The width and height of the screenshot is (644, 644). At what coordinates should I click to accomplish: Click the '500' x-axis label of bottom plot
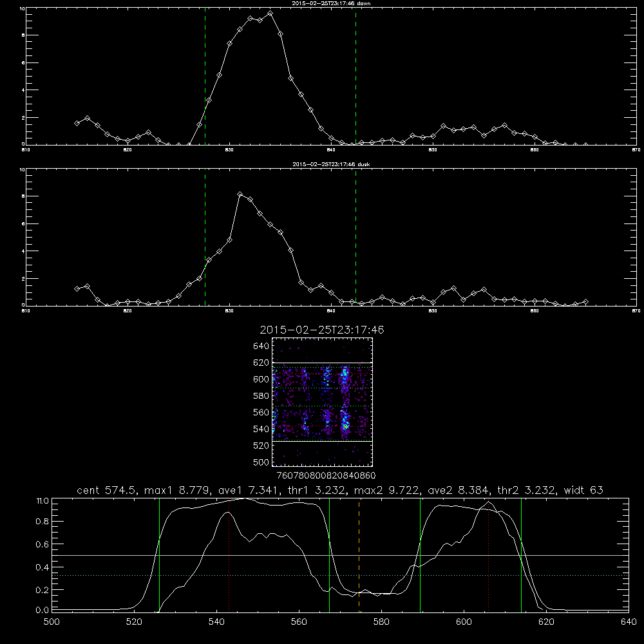(52, 621)
